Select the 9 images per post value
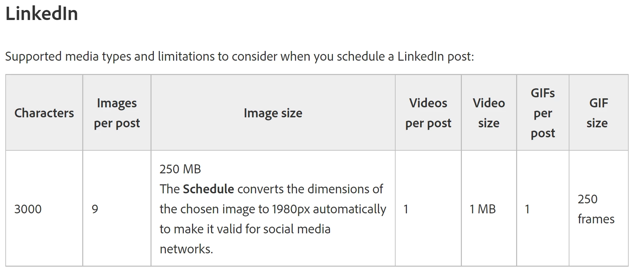Image resolution: width=644 pixels, height=274 pixels. 95,209
